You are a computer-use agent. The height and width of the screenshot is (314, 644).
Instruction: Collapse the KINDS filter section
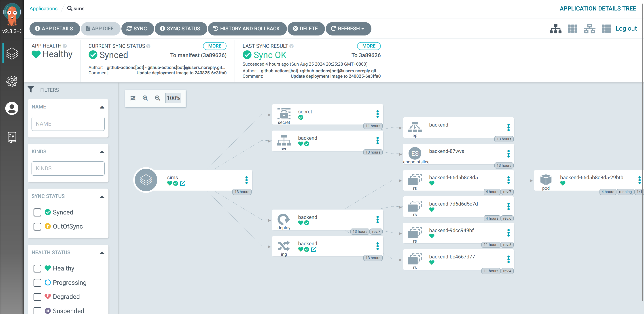[102, 152]
